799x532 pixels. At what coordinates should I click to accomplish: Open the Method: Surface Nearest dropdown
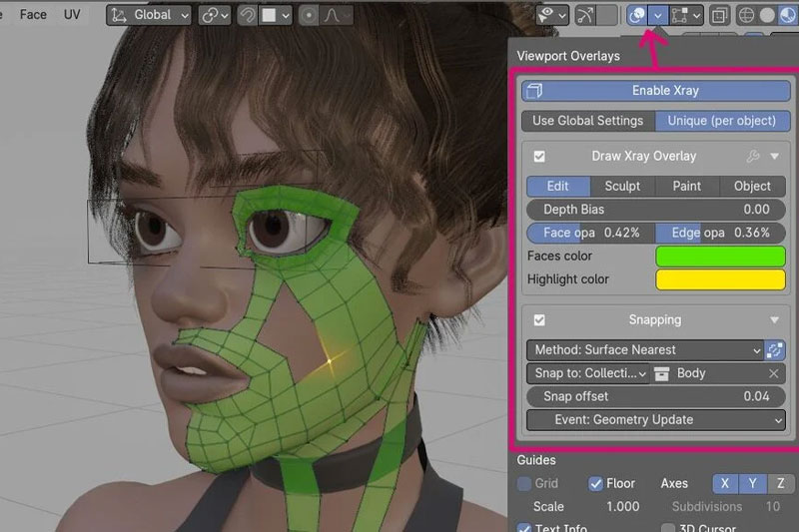(x=645, y=349)
